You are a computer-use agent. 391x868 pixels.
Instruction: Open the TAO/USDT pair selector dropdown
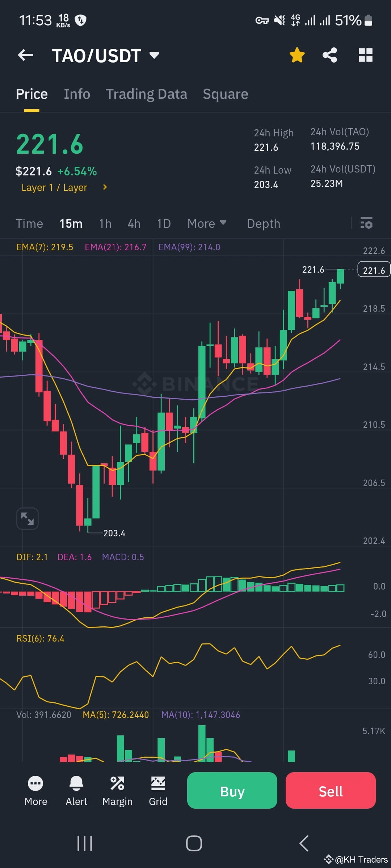tap(106, 56)
